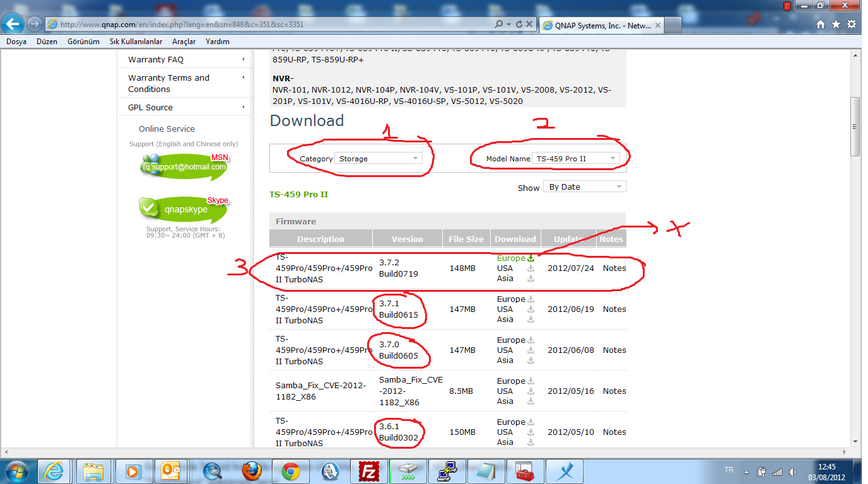The image size is (868, 484).
Task: Open the Düzen menu
Action: [47, 42]
